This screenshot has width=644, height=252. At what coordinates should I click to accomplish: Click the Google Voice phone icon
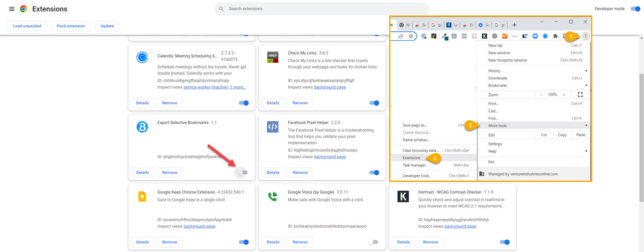(x=273, y=196)
